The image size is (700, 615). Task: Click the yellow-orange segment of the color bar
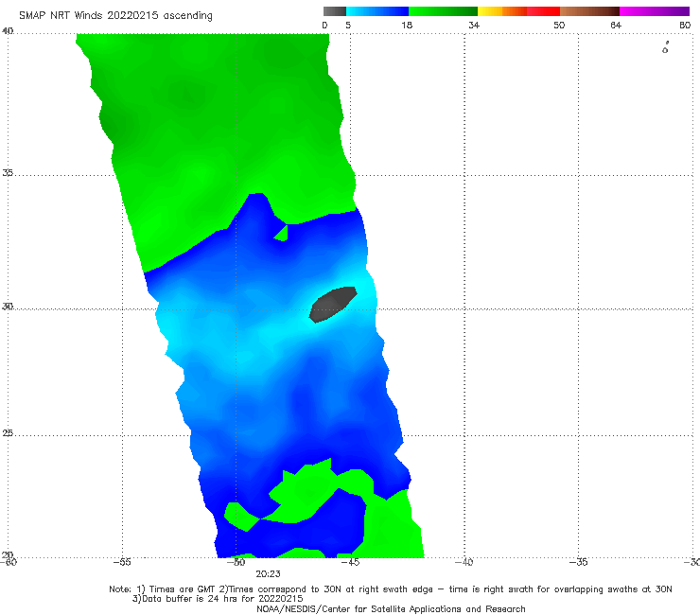pyautogui.click(x=502, y=11)
